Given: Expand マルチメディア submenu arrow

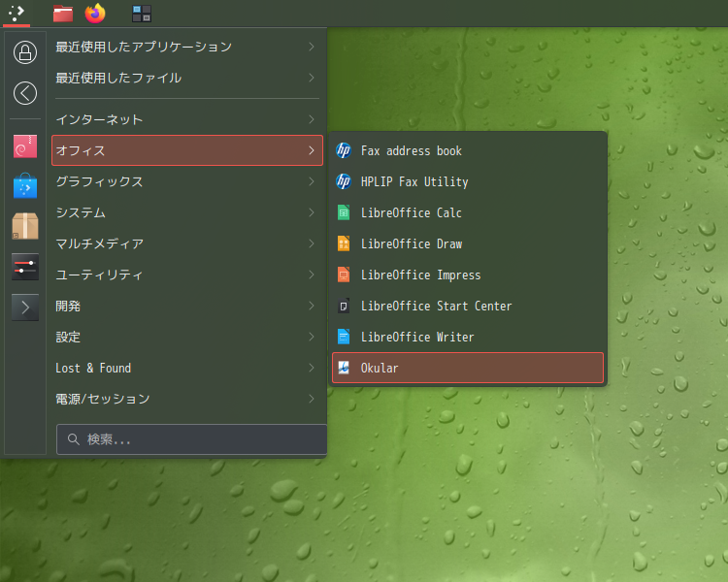Looking at the screenshot, I should pos(312,243).
